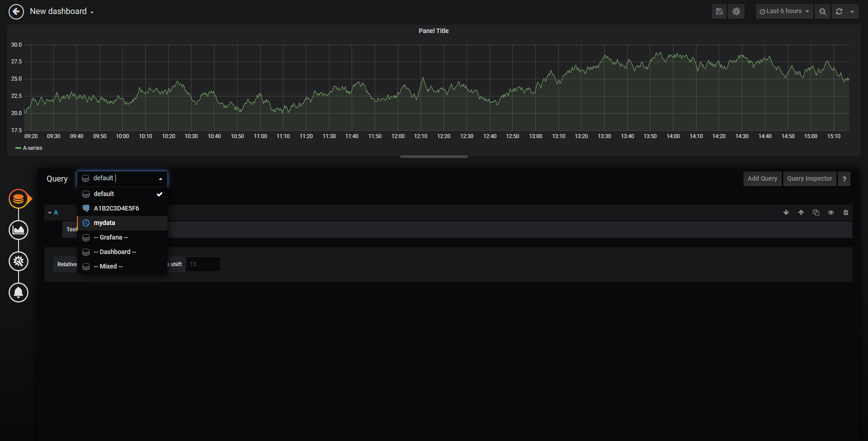The height and width of the screenshot is (441, 868).
Task: Click inside the Time shift input field
Action: click(x=203, y=264)
